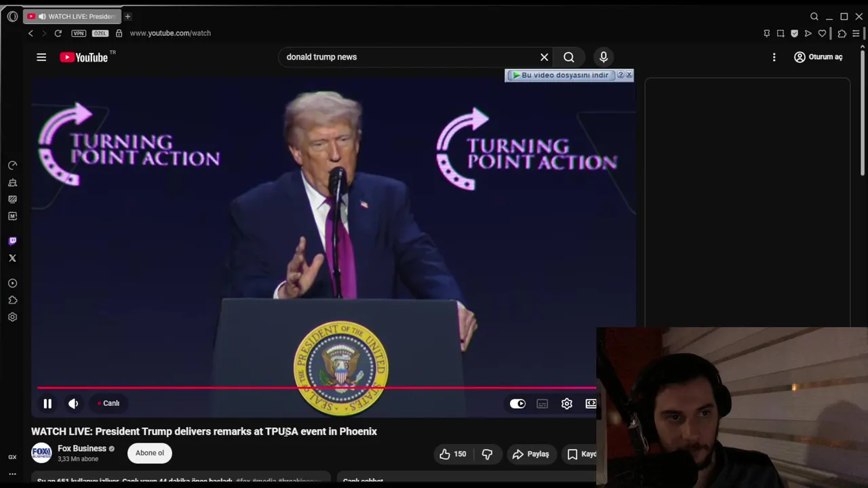Viewport: 868px width, 488px height.
Task: Open YouTube settings three-dot menu
Action: pos(774,58)
